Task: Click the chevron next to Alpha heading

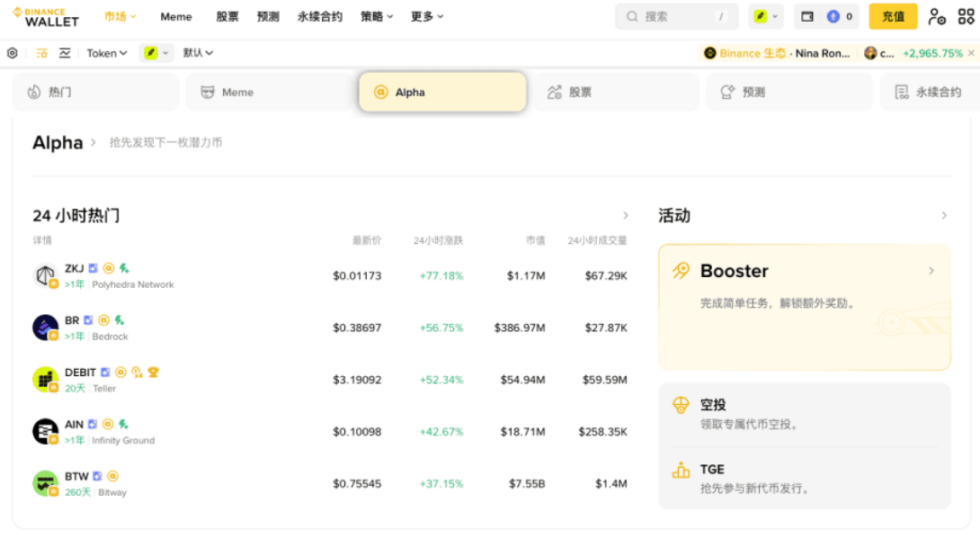Action: (94, 142)
